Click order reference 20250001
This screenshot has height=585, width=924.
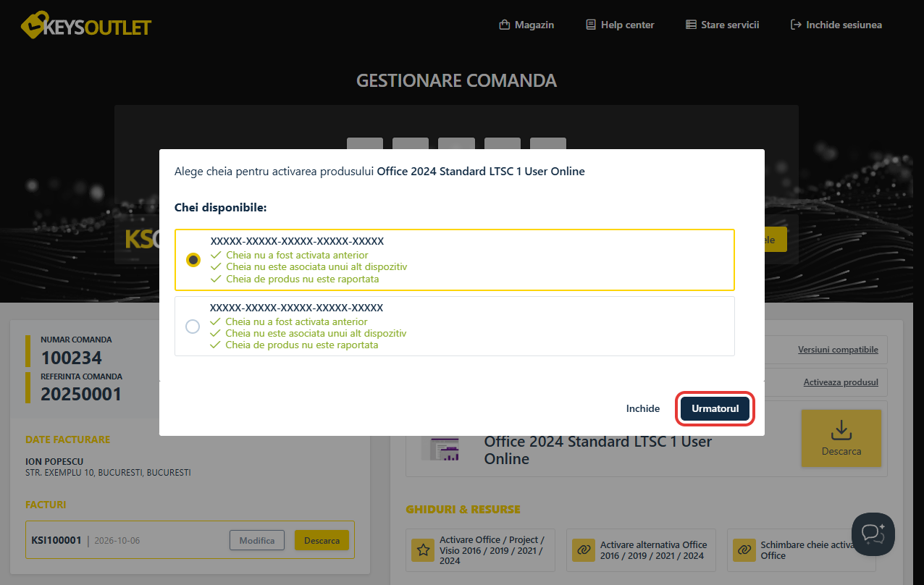(81, 395)
